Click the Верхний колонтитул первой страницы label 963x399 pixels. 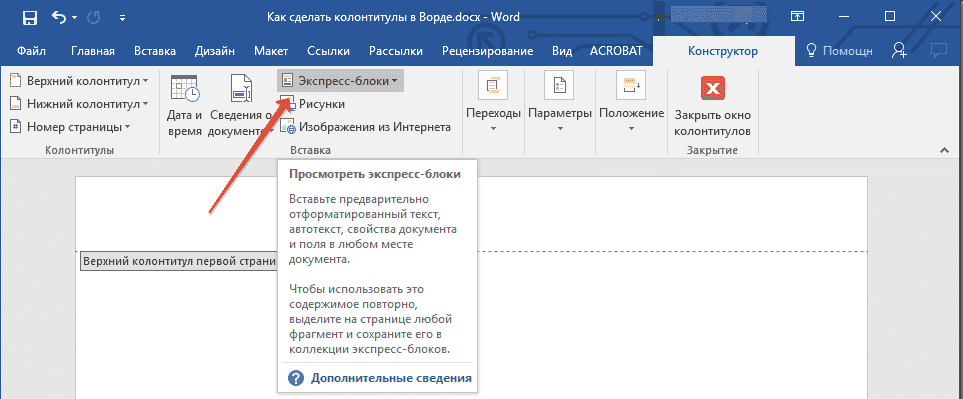tap(179, 261)
